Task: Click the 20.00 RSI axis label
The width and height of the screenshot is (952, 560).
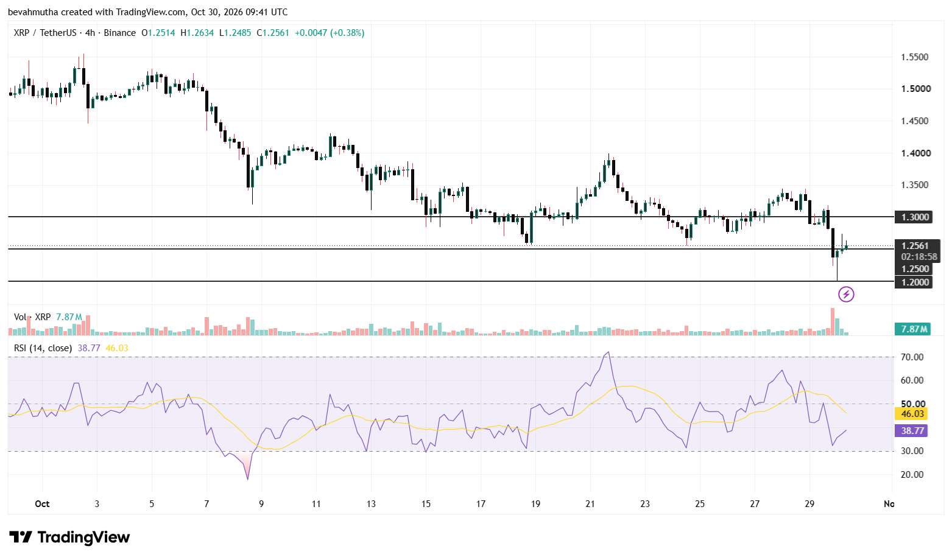Action: pos(912,475)
